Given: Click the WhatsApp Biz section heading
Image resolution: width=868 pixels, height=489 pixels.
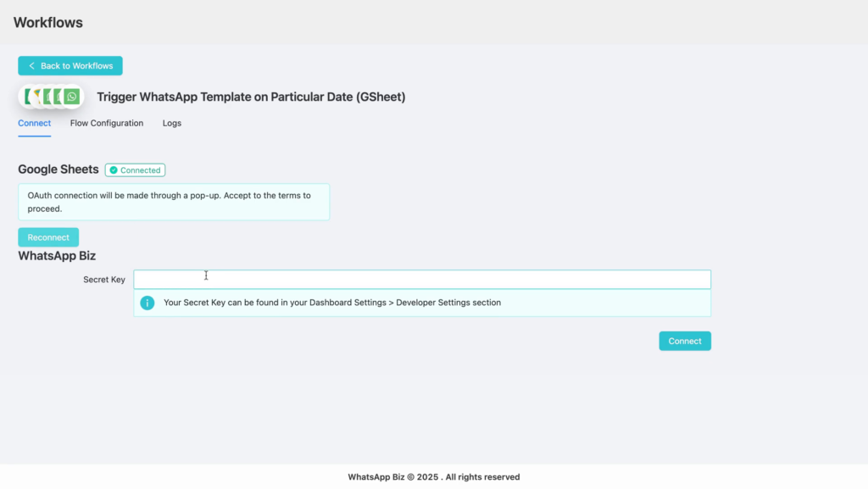Looking at the screenshot, I should [x=57, y=256].
